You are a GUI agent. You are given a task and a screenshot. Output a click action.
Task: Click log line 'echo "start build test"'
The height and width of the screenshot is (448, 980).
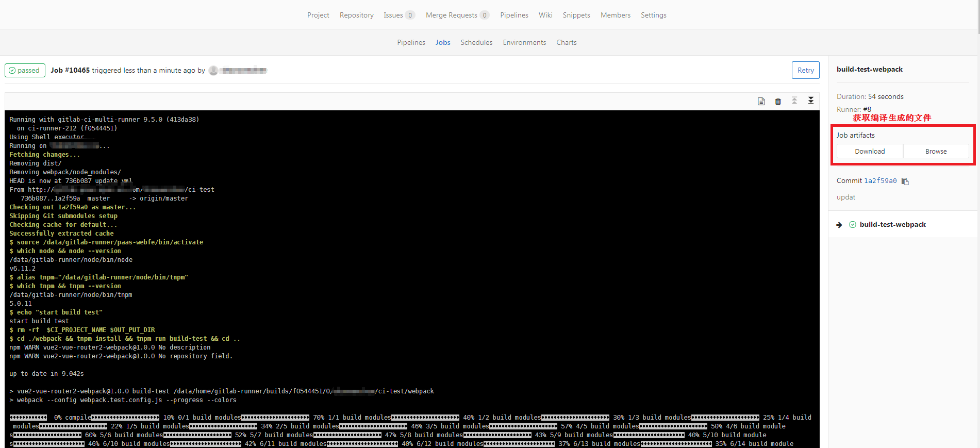pos(56,312)
